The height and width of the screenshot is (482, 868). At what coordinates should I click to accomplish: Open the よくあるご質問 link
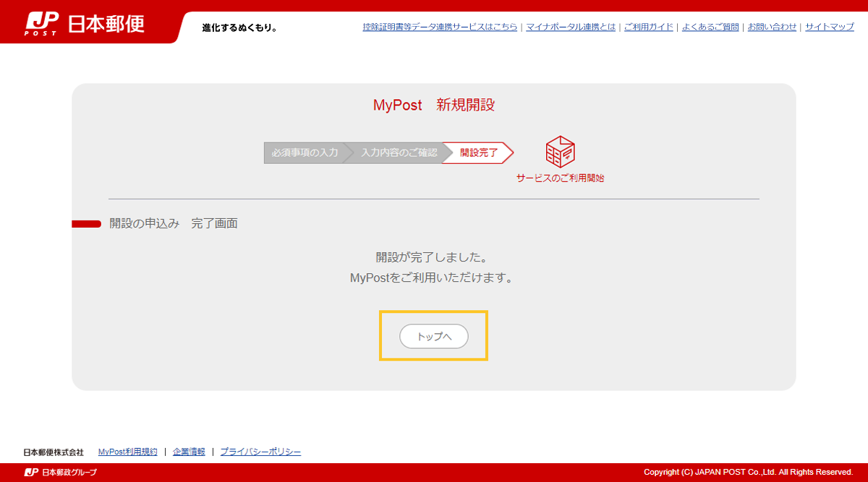[710, 27]
